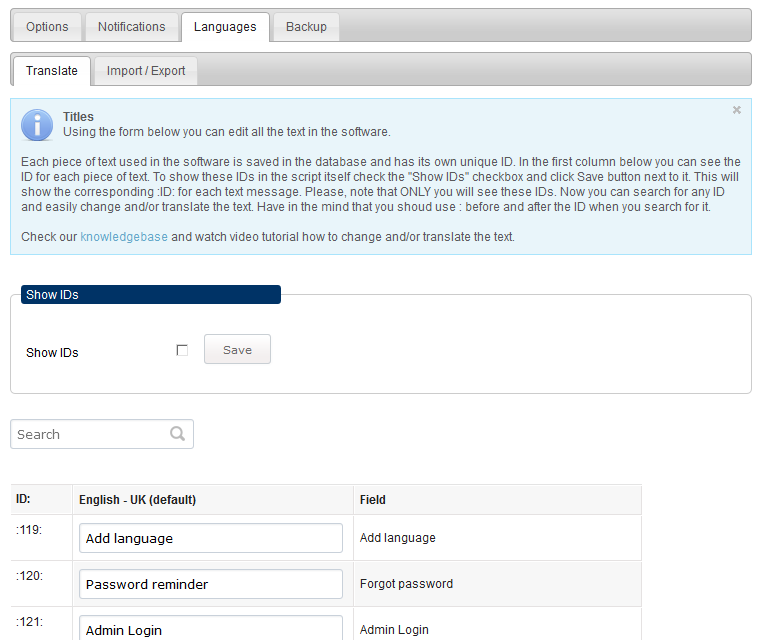Click the Show IDs section header
This screenshot has height=640, width=760.
151,294
